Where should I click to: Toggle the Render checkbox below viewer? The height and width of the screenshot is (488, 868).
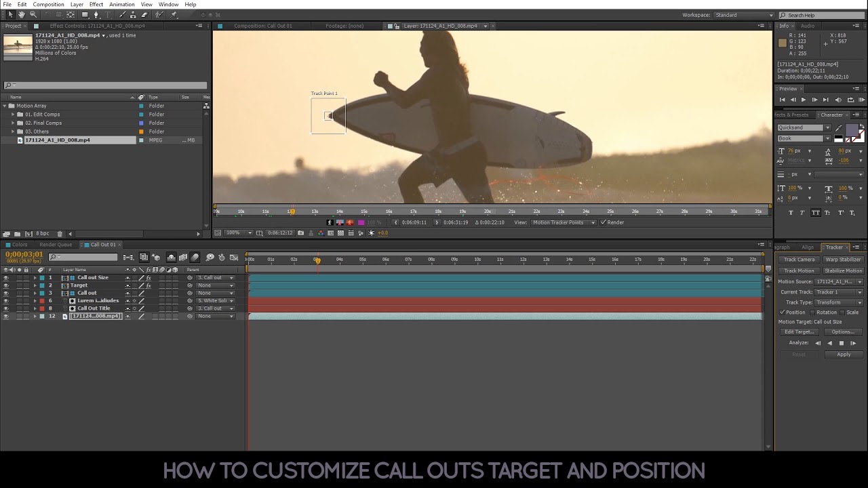(x=604, y=222)
